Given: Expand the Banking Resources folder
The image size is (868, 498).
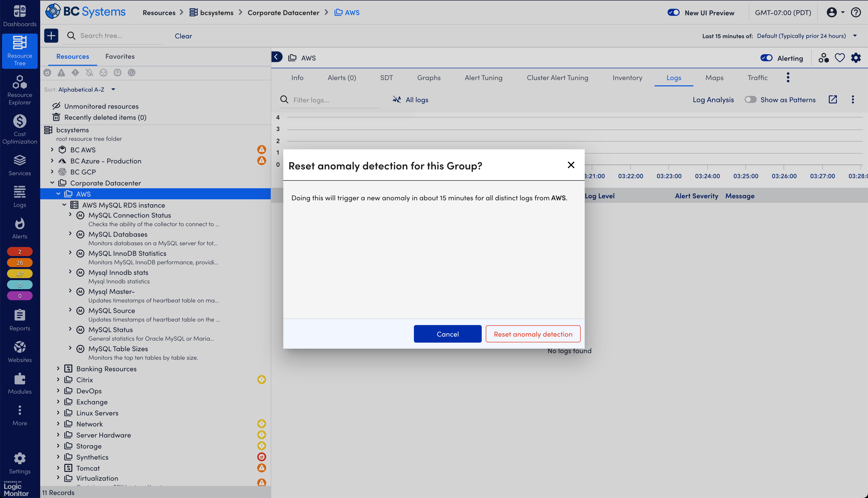Looking at the screenshot, I should [58, 368].
